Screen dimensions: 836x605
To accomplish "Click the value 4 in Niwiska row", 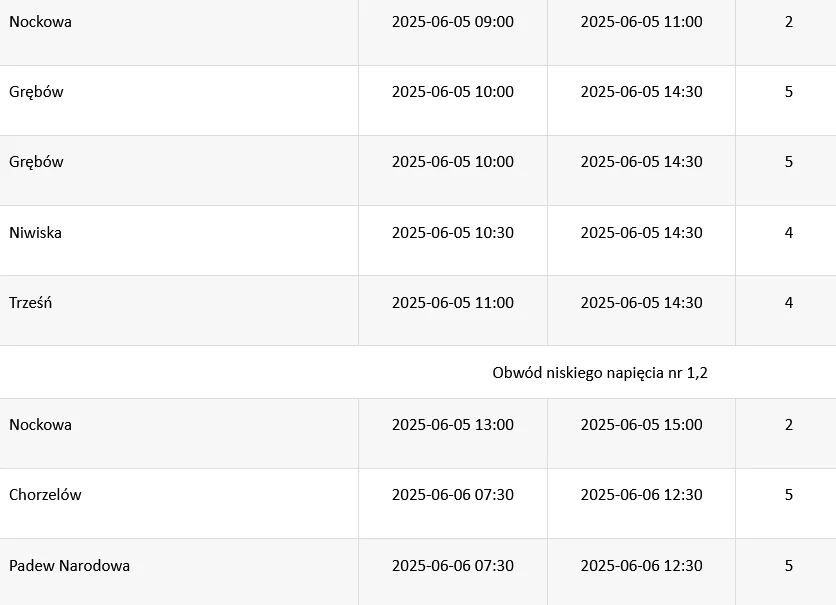I will pyautogui.click(x=788, y=233).
